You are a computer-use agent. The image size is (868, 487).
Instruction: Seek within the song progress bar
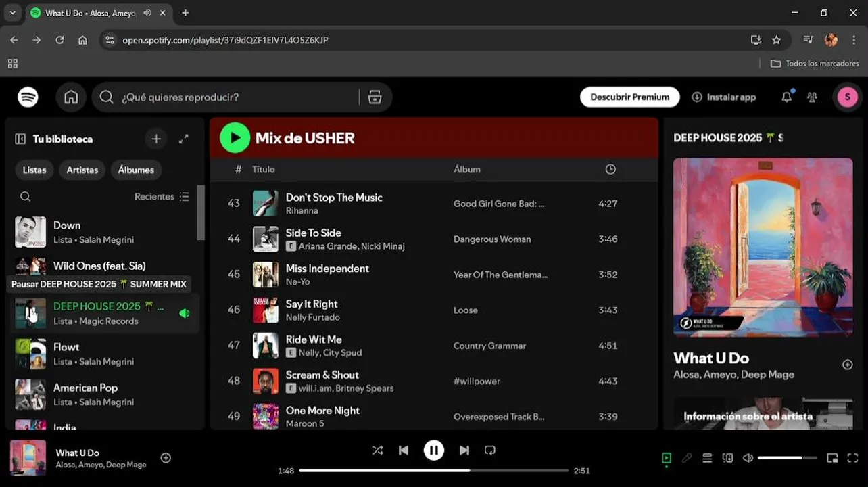[434, 470]
